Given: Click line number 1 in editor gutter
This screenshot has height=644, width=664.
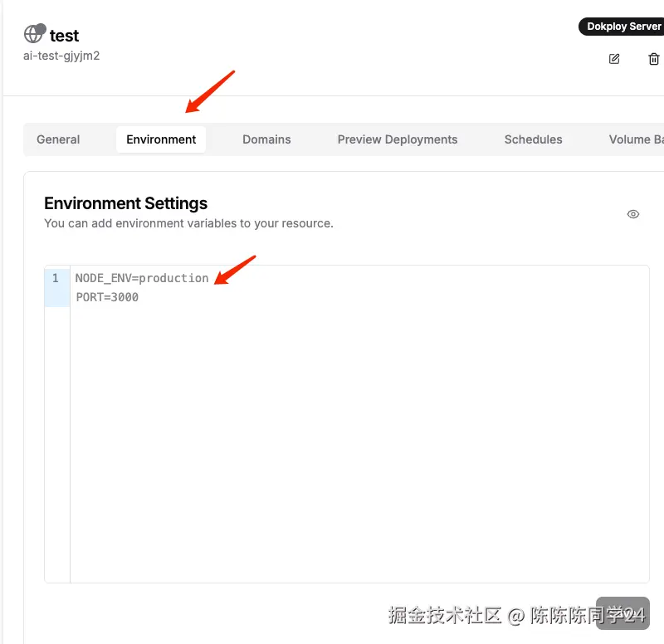Looking at the screenshot, I should coord(56,278).
